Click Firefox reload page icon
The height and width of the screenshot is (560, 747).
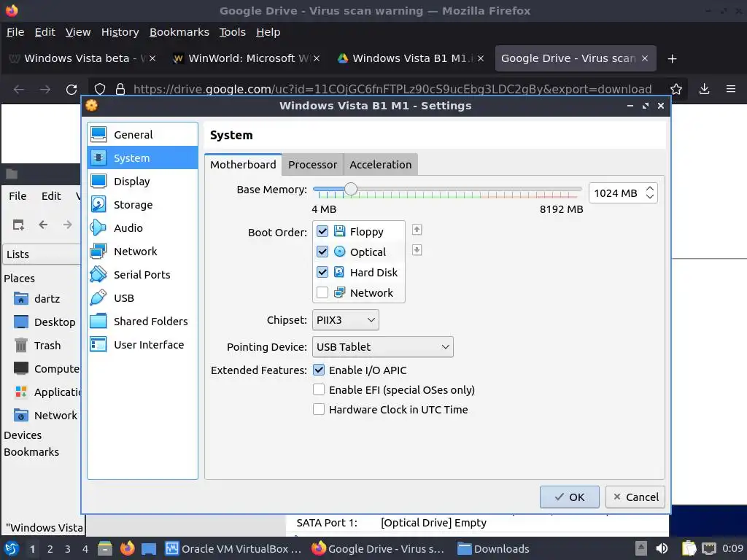point(71,89)
